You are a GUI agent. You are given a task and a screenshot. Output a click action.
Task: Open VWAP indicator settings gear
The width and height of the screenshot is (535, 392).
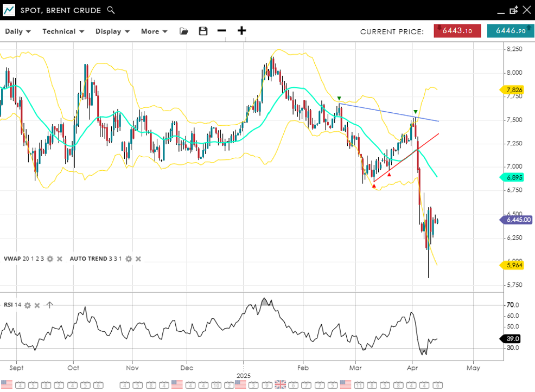[50, 259]
